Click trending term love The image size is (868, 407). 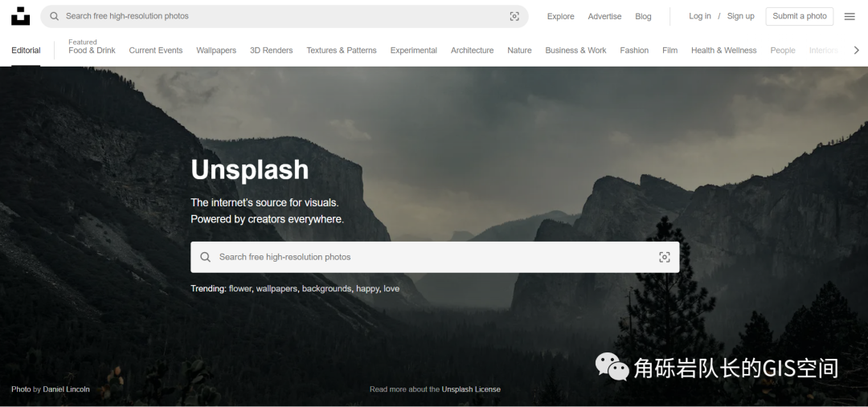tap(391, 289)
